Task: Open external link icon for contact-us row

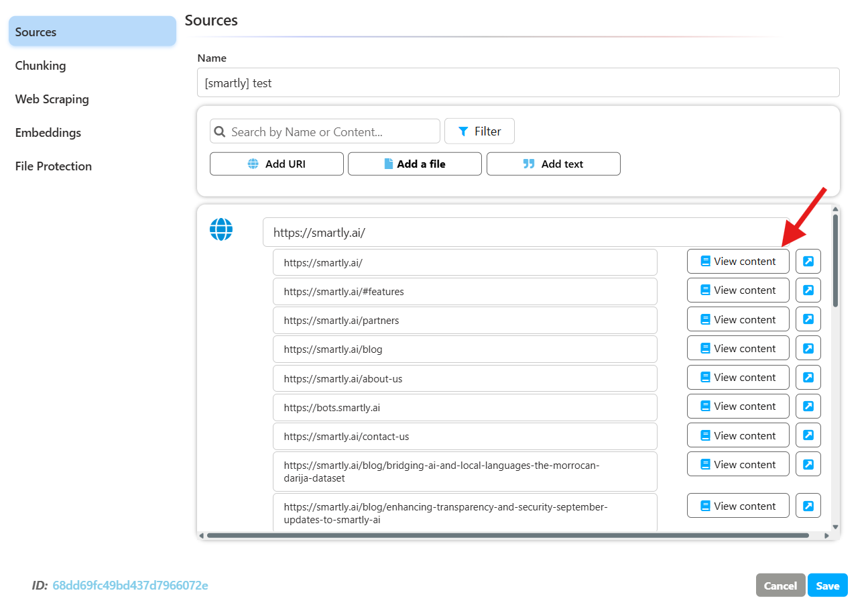Action: (x=808, y=435)
